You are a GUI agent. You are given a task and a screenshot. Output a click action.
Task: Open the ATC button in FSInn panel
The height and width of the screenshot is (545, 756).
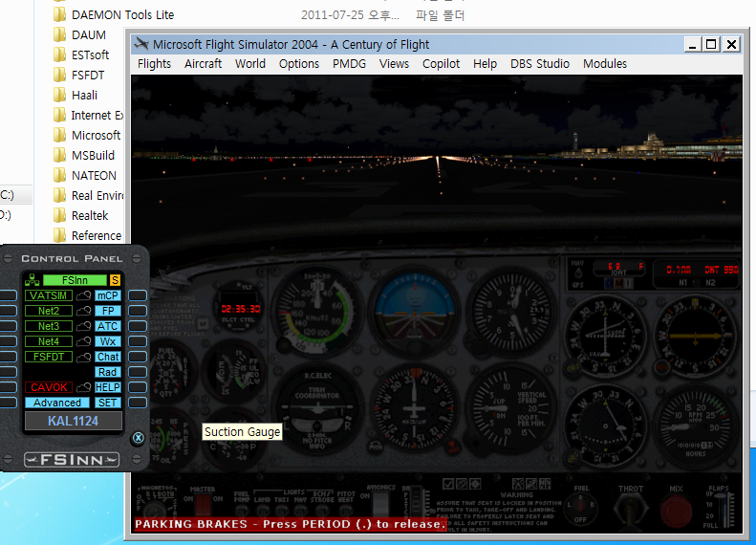(107, 326)
